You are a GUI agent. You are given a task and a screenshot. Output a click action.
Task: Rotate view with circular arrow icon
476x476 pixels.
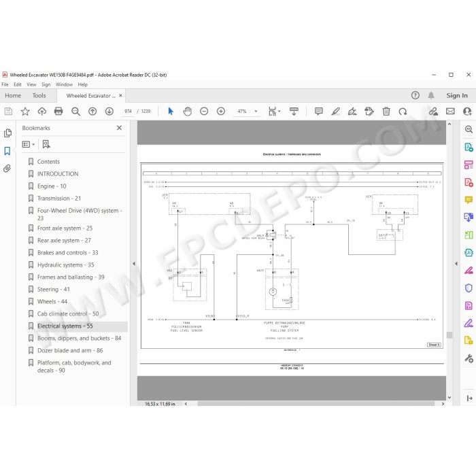(x=403, y=112)
